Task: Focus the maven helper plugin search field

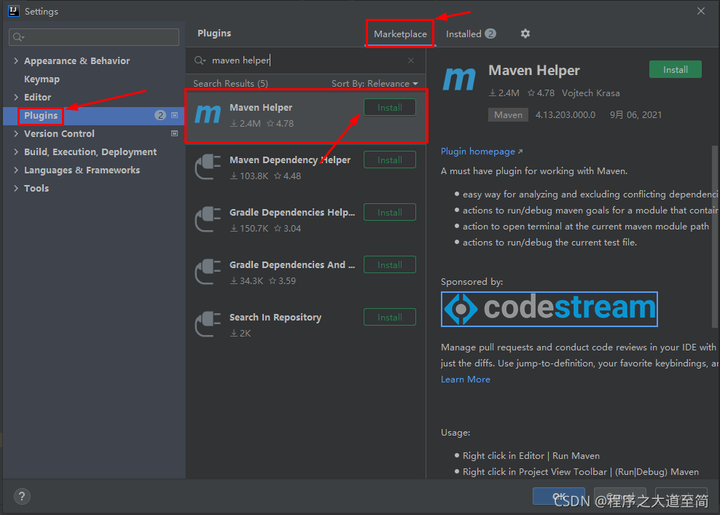Action: (x=305, y=61)
